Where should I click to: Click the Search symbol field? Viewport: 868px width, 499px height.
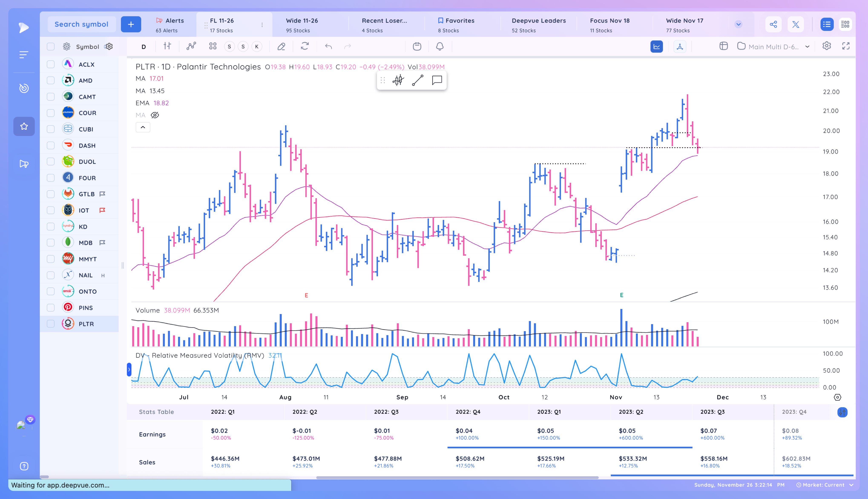point(82,24)
